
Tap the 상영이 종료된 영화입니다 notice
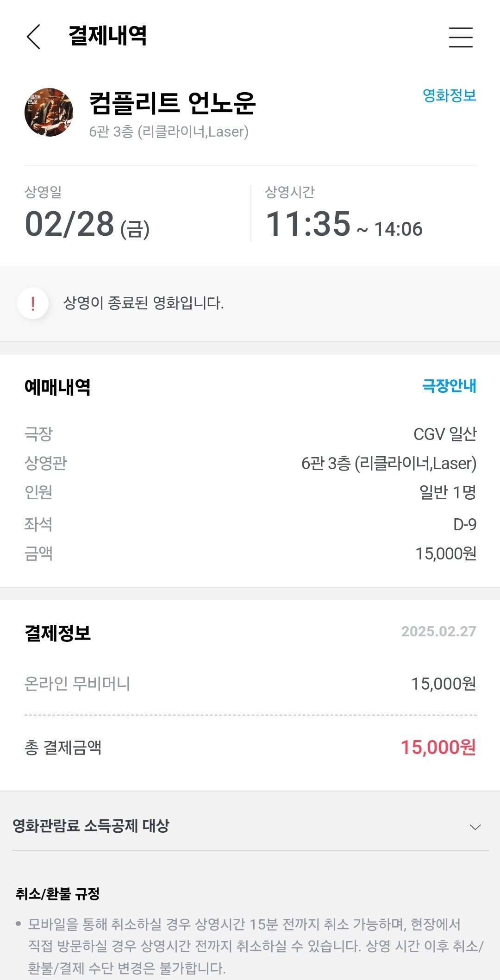pos(144,303)
